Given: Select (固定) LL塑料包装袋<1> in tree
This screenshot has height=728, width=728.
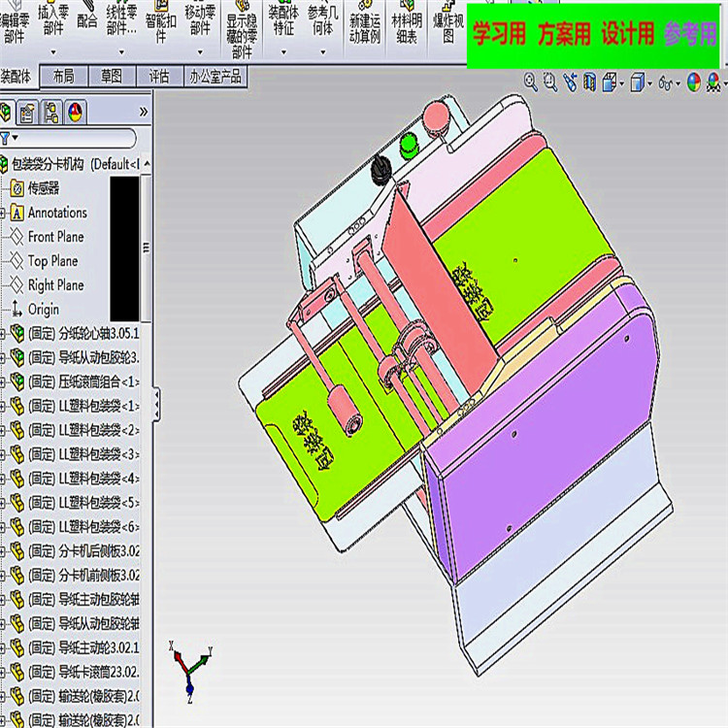Looking at the screenshot, I should coord(75,406).
